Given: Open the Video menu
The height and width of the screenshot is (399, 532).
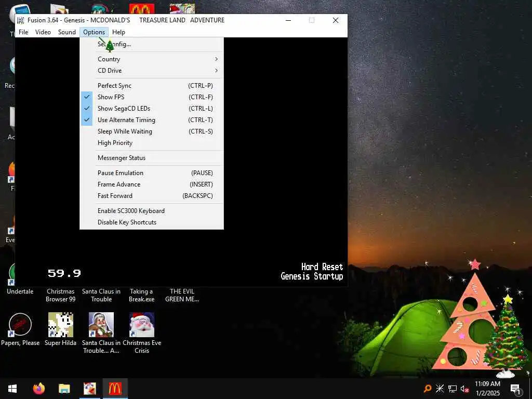Looking at the screenshot, I should click(x=43, y=32).
